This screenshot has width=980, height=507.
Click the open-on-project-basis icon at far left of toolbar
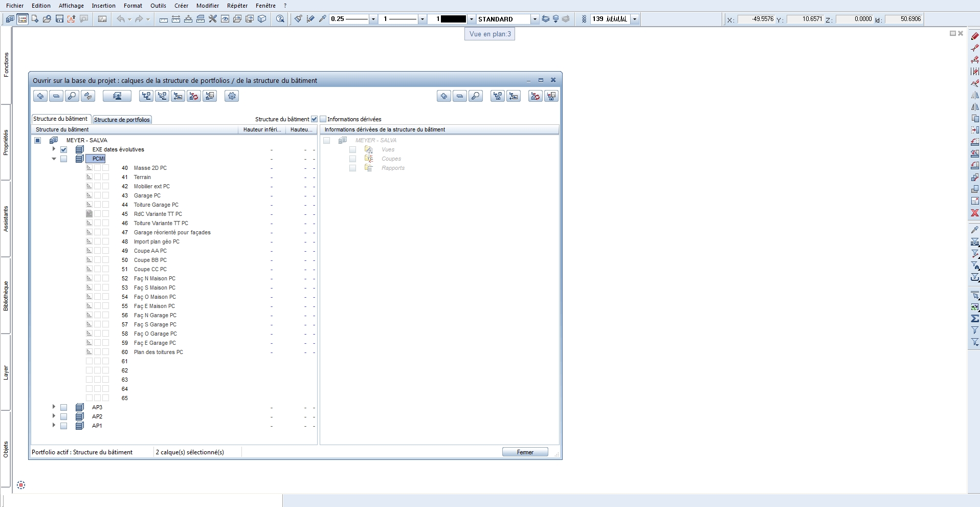tap(10, 19)
